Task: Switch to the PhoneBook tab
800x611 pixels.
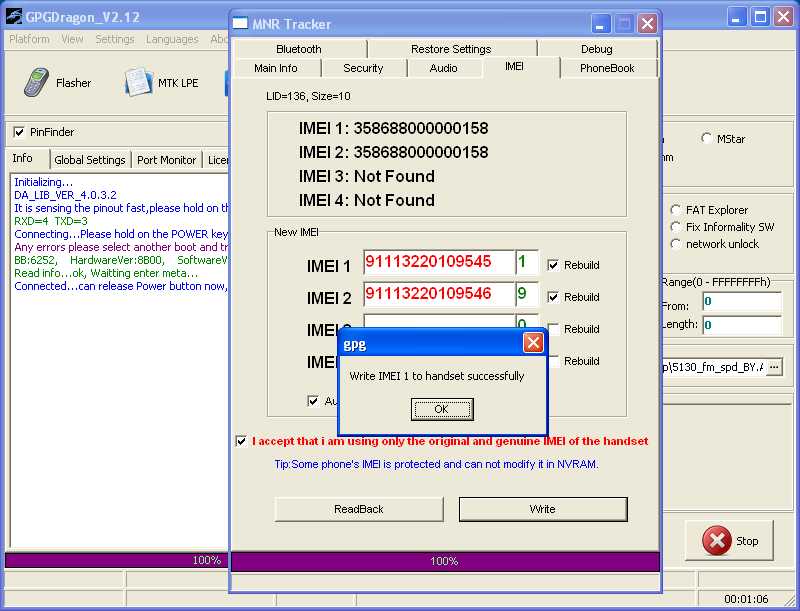Action: click(x=607, y=68)
